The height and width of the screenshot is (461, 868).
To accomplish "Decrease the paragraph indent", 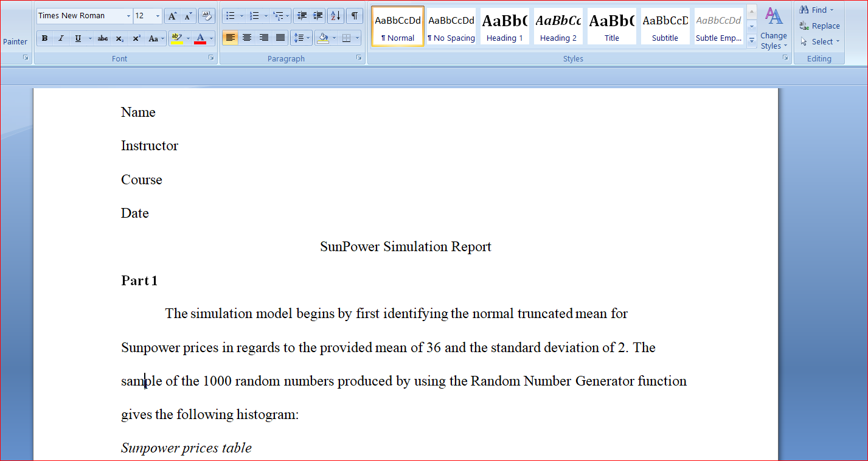I will point(302,16).
